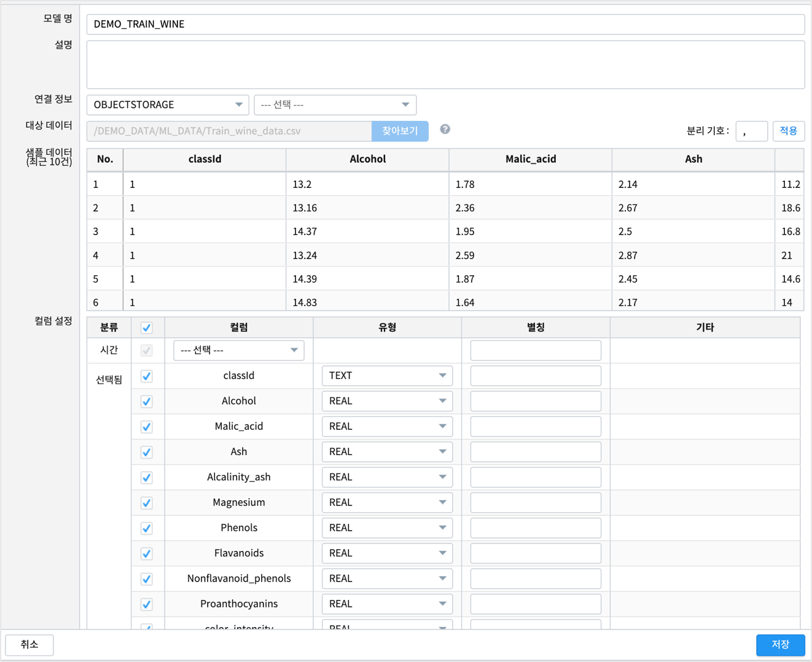Open the Alcohol type dropdown
This screenshot has height=662, width=812.
pos(387,401)
